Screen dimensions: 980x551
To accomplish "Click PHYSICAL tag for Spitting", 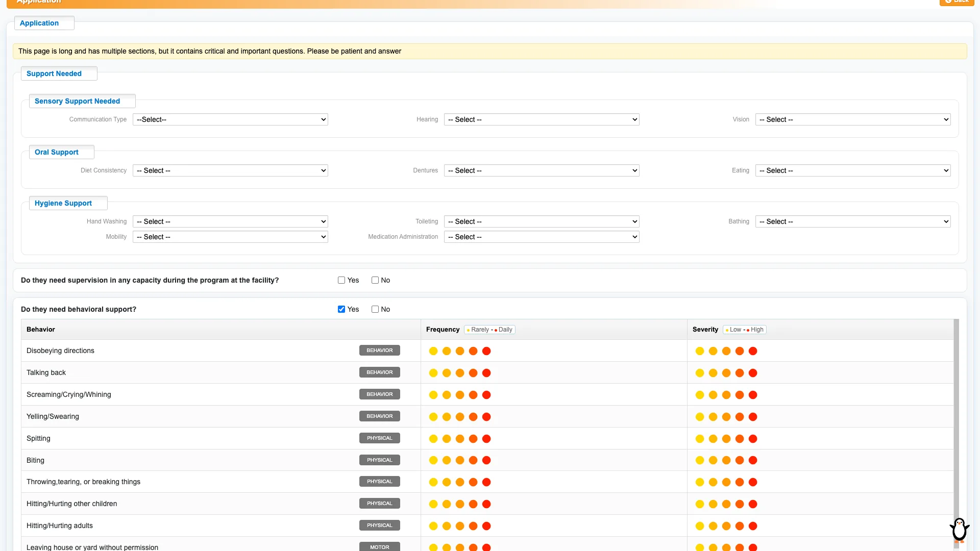I will (380, 438).
